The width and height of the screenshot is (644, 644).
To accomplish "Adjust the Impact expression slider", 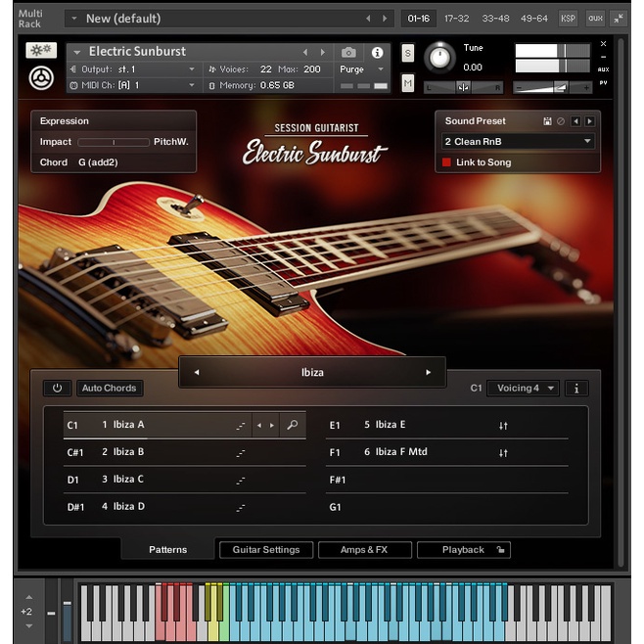I will (x=114, y=142).
